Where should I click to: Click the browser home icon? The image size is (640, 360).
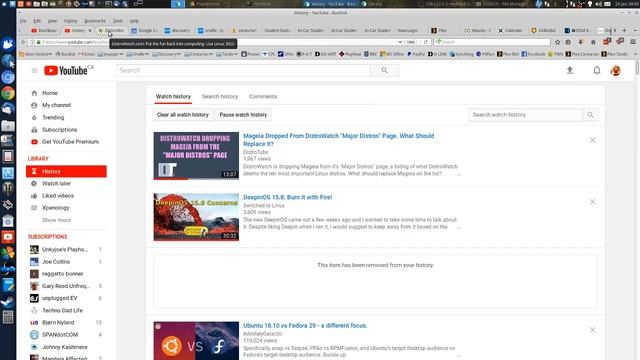(x=593, y=42)
